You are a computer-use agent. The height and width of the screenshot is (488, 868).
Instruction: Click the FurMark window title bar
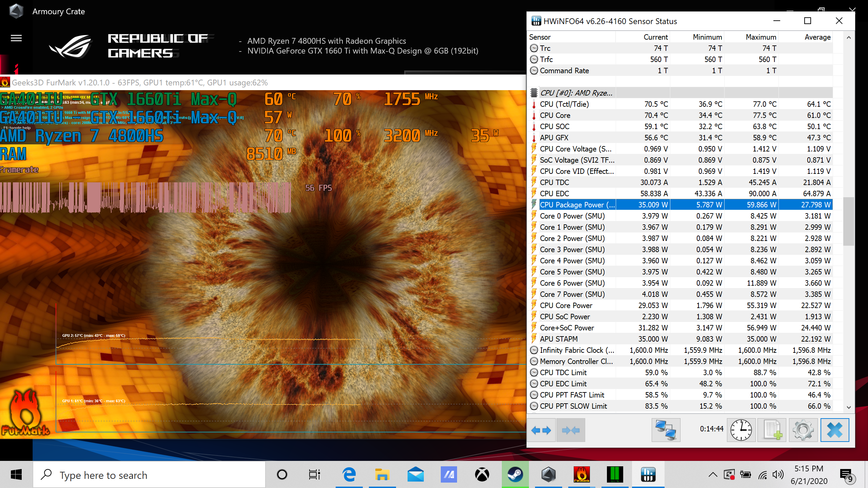(x=263, y=82)
